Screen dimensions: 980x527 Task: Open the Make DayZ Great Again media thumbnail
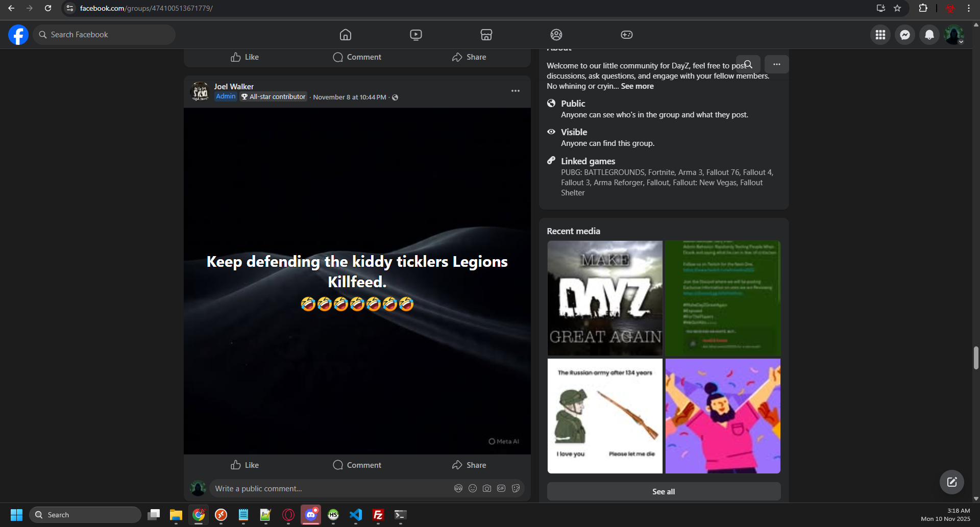[x=605, y=298]
